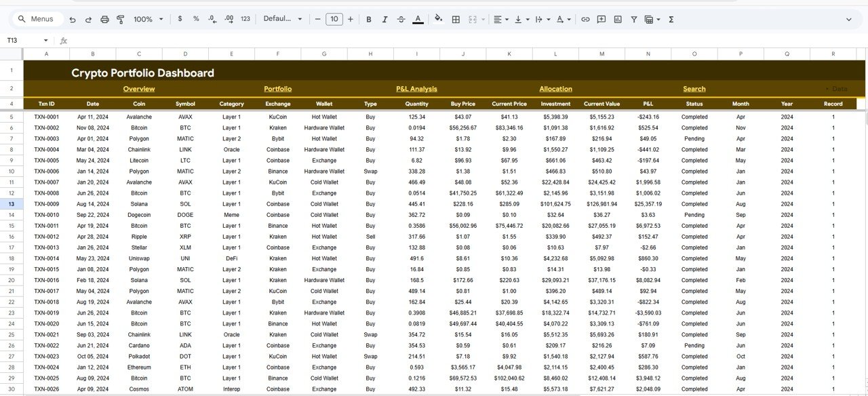Toggle strikethrough formatting
The image size is (868, 396).
(x=400, y=19)
